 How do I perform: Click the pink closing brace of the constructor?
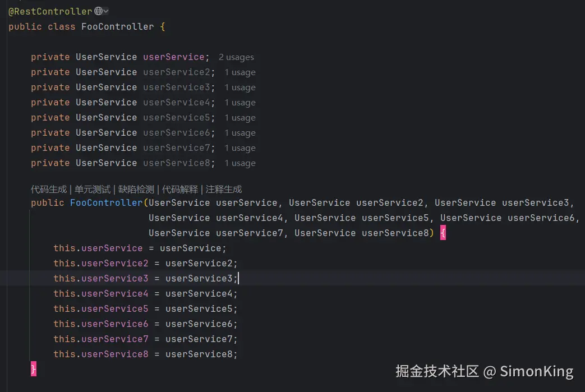34,369
